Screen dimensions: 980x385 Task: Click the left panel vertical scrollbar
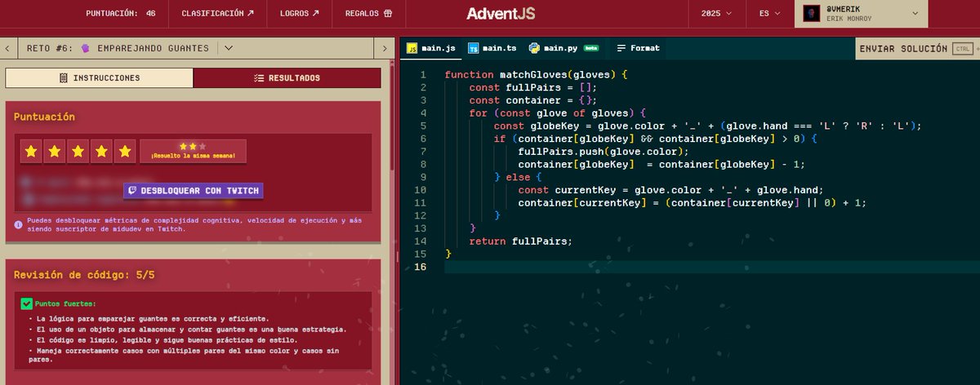[x=394, y=114]
